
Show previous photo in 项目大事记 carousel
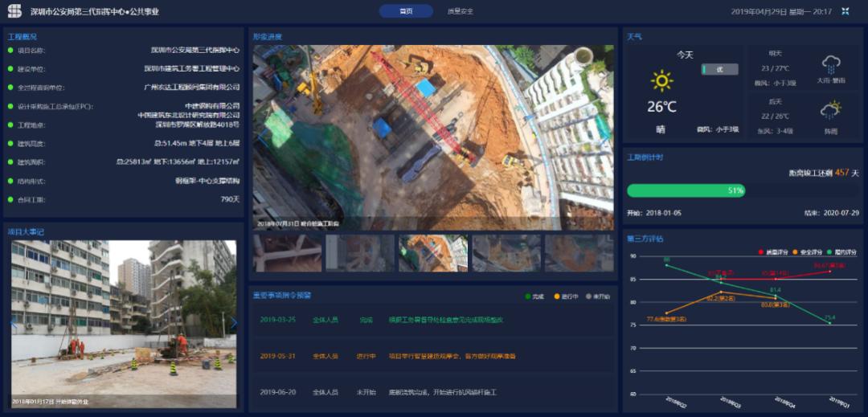[14, 323]
